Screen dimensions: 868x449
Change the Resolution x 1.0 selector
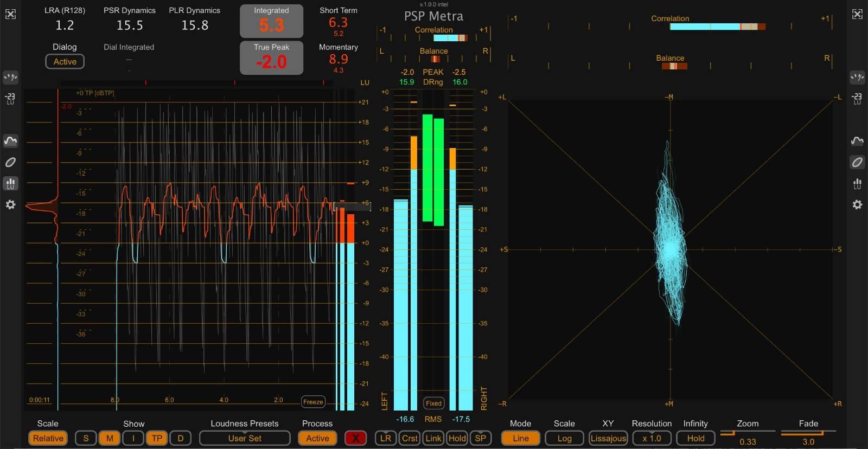coord(652,438)
